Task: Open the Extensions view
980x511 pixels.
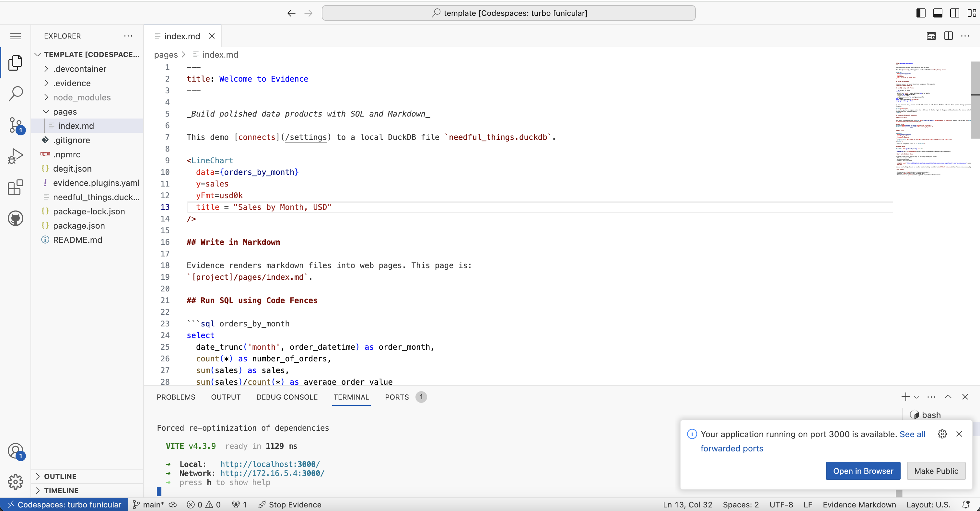Action: (16, 187)
